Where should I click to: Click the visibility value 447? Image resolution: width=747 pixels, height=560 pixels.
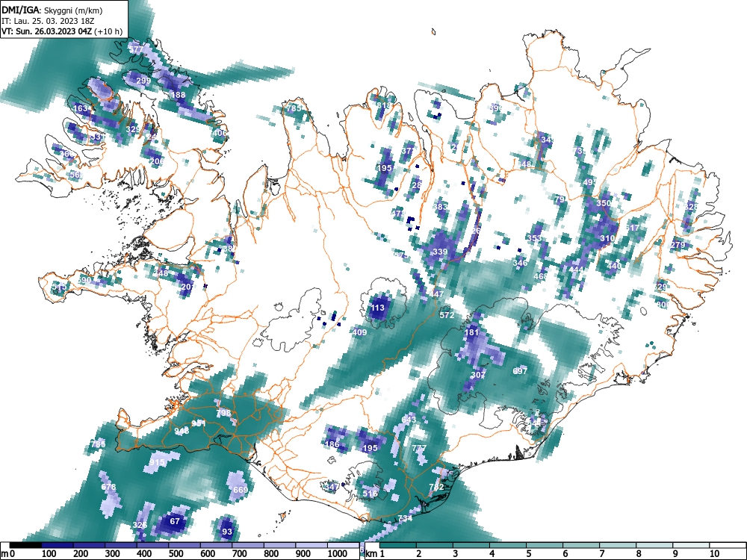point(437,294)
